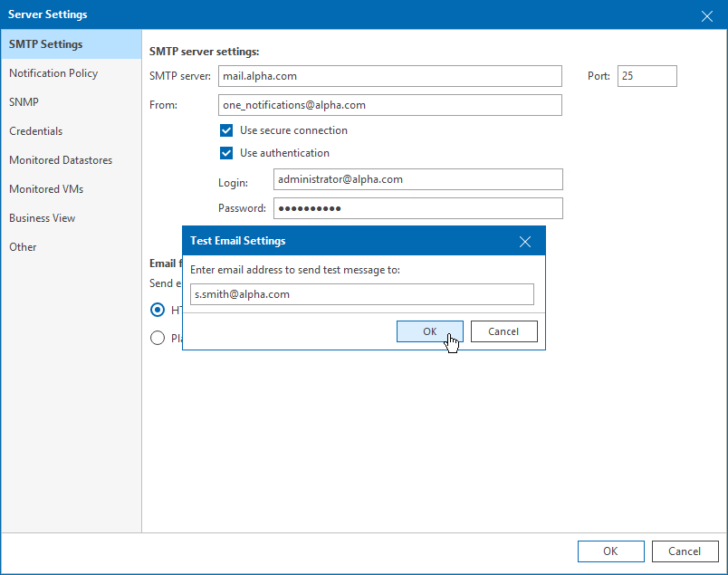Screen dimensions: 728x575
Task: Close the Server Settings window
Action: [x=707, y=15]
